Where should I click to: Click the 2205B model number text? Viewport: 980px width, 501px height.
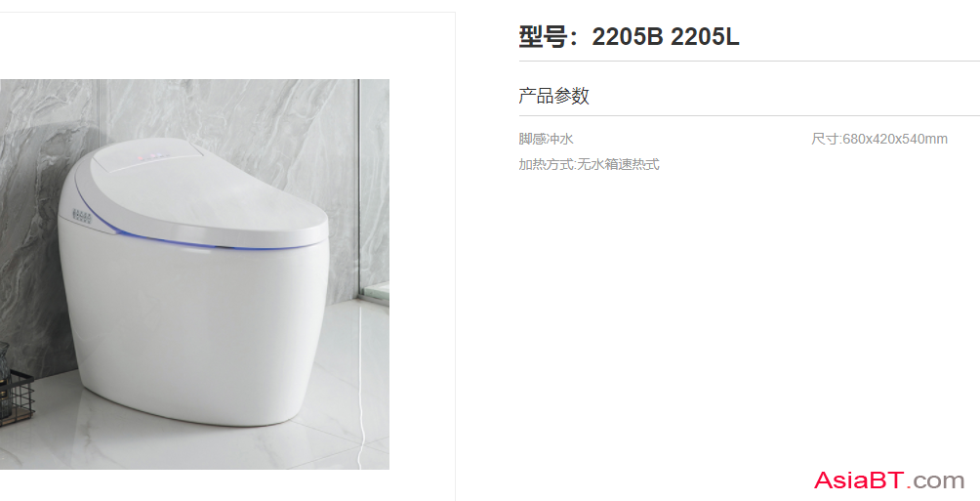tap(627, 37)
